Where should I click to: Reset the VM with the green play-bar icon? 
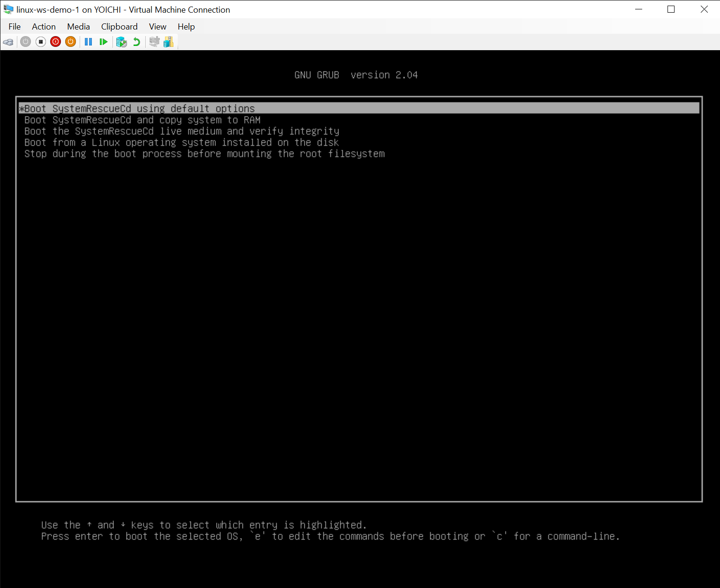104,42
